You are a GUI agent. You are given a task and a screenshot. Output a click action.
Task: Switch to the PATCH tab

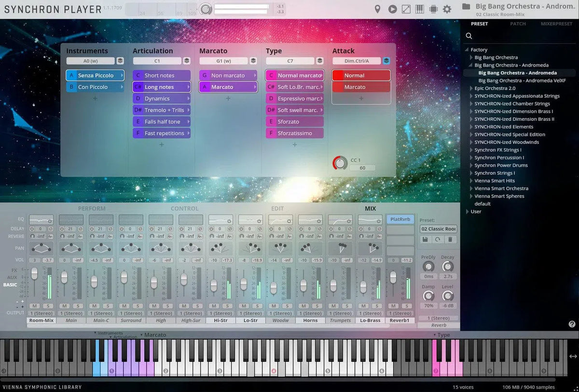tap(518, 24)
